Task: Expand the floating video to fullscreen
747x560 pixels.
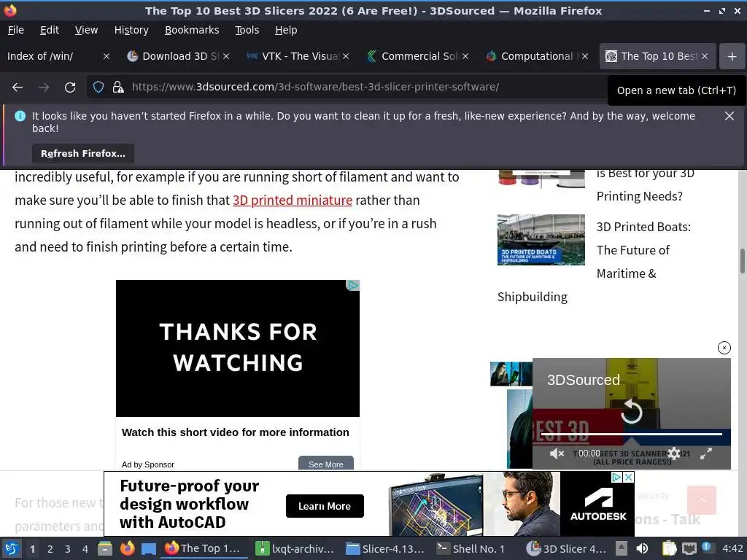Action: [706, 454]
